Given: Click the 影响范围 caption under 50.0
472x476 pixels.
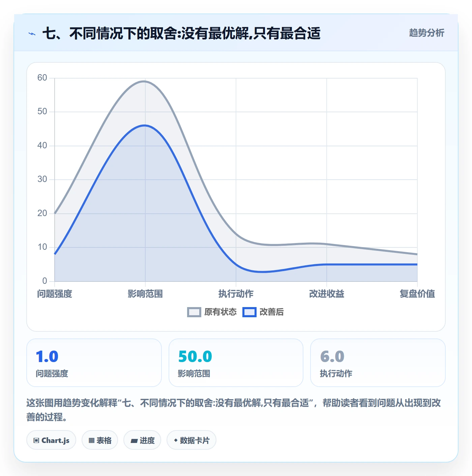Looking at the screenshot, I should 194,374.
